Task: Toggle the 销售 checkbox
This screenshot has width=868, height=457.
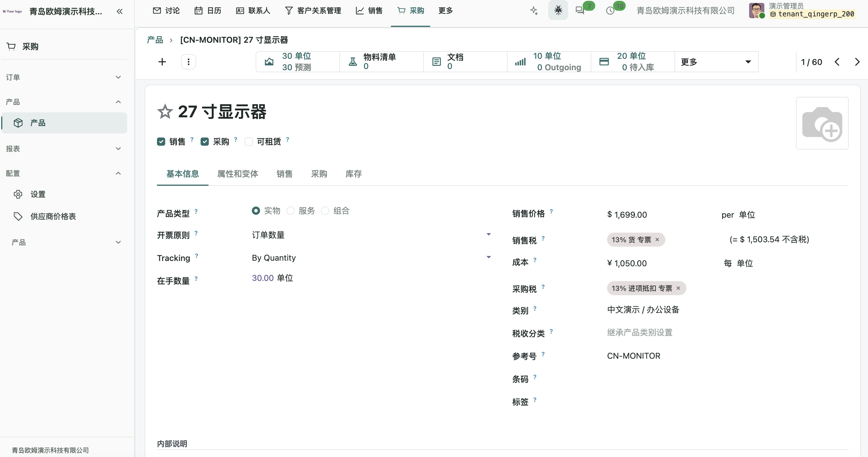Action: 161,142
